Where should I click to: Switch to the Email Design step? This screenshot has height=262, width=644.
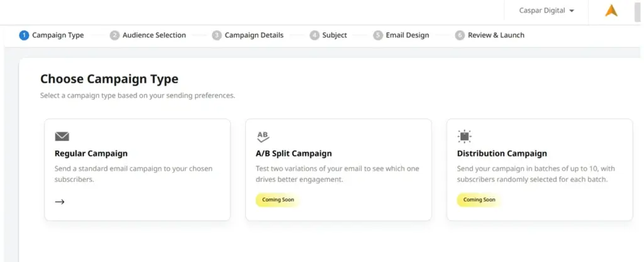[408, 35]
